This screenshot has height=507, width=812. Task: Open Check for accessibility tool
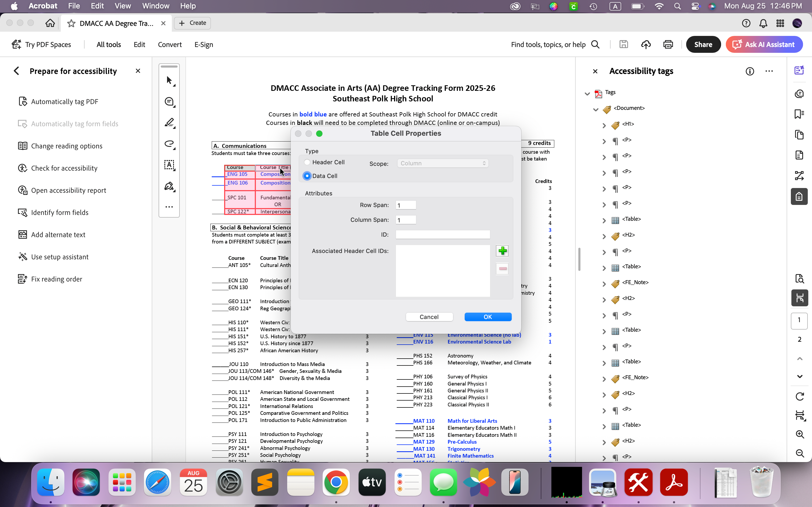click(64, 168)
